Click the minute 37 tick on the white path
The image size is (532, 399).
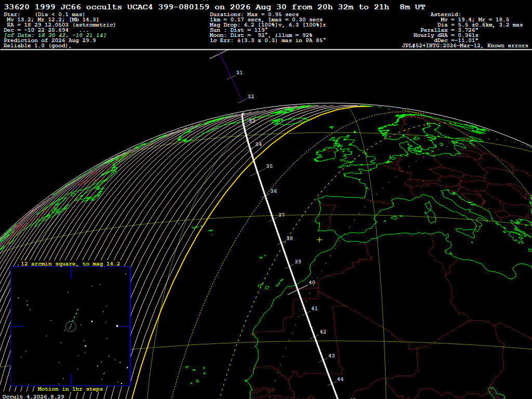[273, 219]
